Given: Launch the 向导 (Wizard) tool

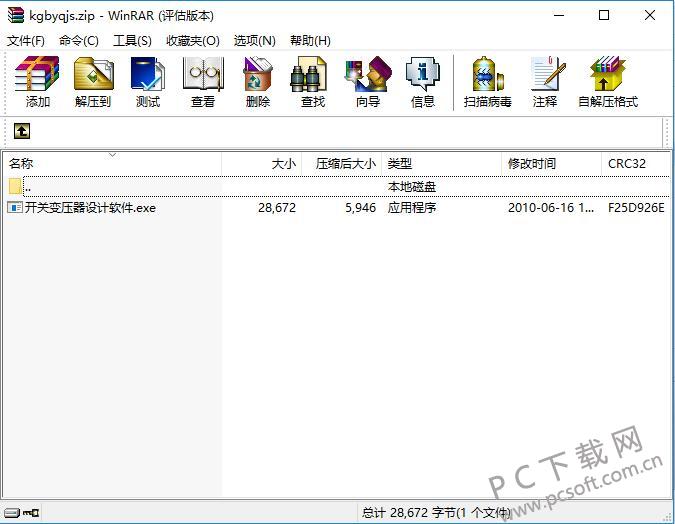Looking at the screenshot, I should point(368,82).
